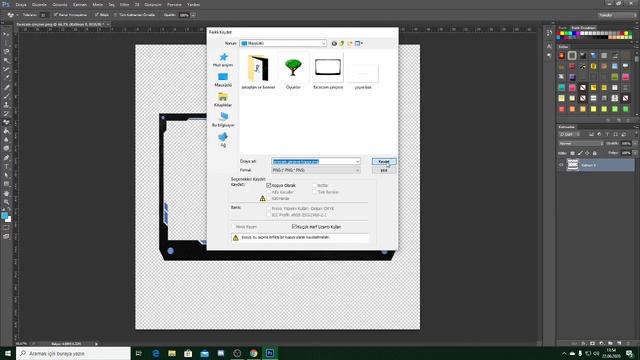Open Hızlı erişim in dialog sidebar

pos(223,60)
